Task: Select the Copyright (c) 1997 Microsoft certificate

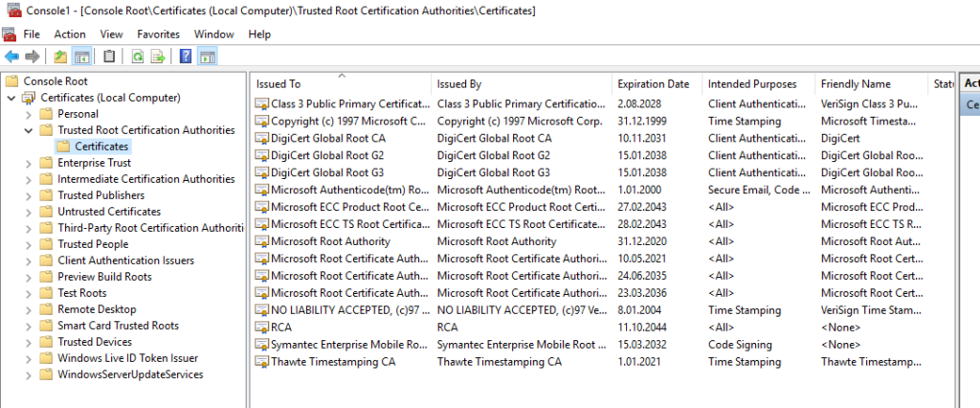Action: tap(348, 121)
